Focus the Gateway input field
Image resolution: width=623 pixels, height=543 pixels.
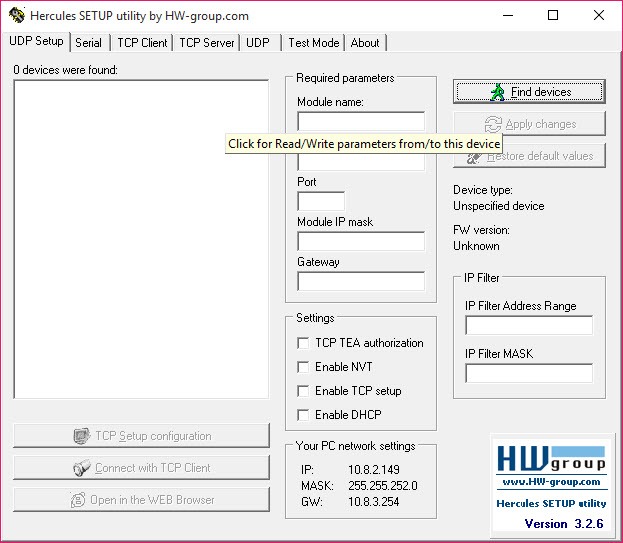pyautogui.click(x=361, y=281)
